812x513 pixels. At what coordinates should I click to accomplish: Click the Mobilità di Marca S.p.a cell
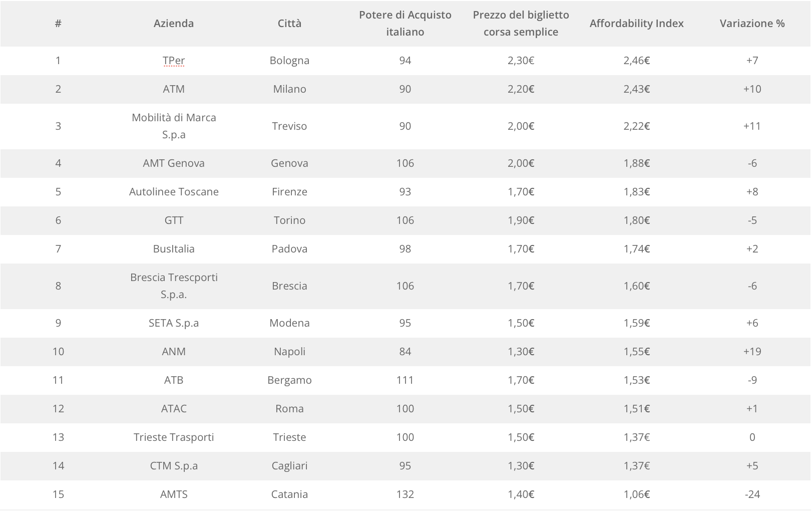tap(173, 126)
